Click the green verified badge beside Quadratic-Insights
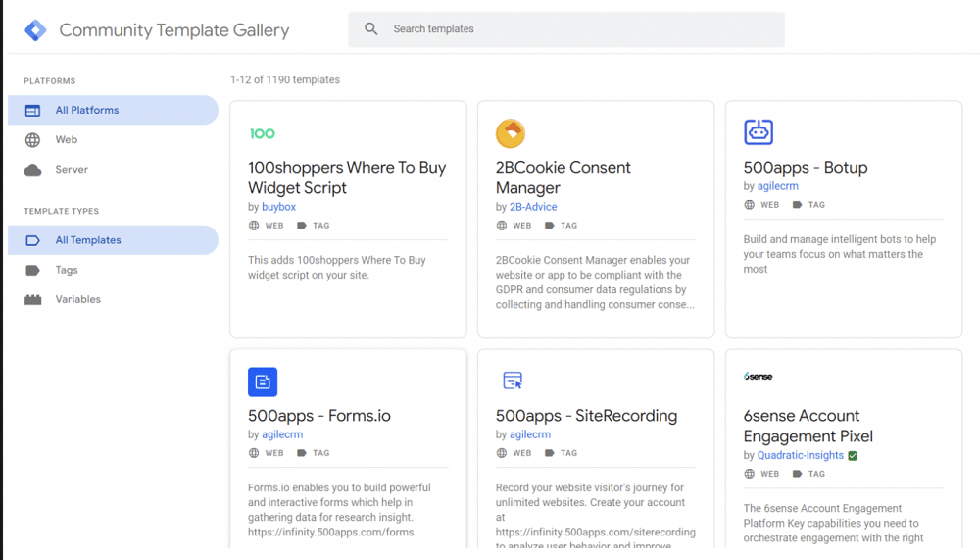The height and width of the screenshot is (560, 980). click(x=854, y=455)
